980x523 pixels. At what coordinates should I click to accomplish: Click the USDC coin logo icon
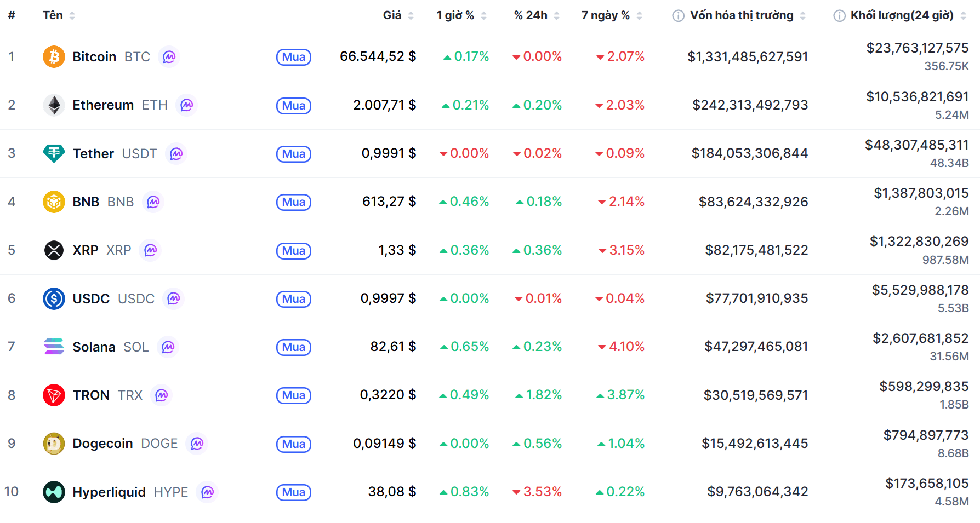(54, 298)
